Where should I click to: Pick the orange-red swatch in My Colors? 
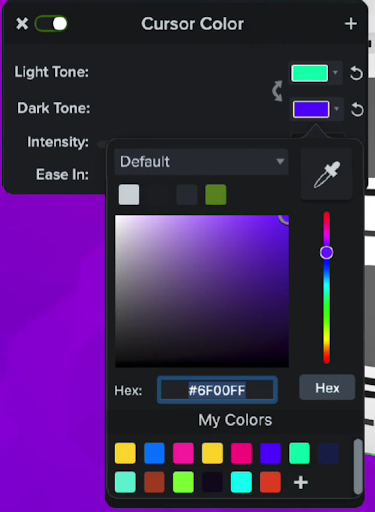click(270, 482)
